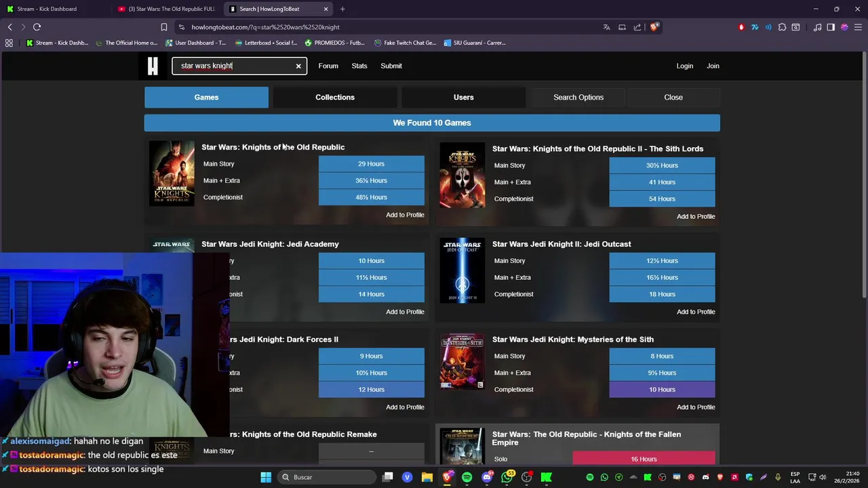Open the green Kick app on taskbar
The width and height of the screenshot is (868, 488).
pos(546,477)
